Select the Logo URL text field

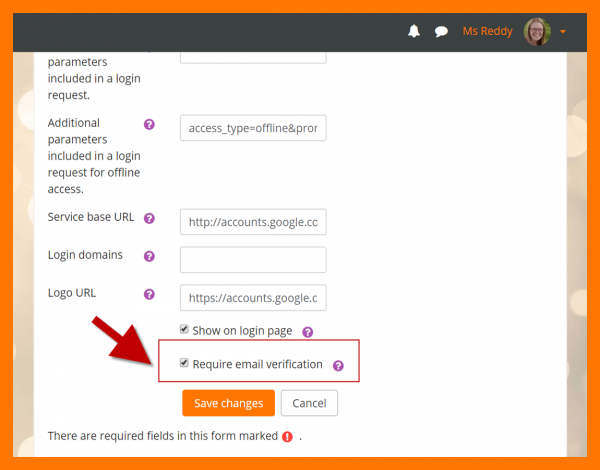(x=253, y=298)
